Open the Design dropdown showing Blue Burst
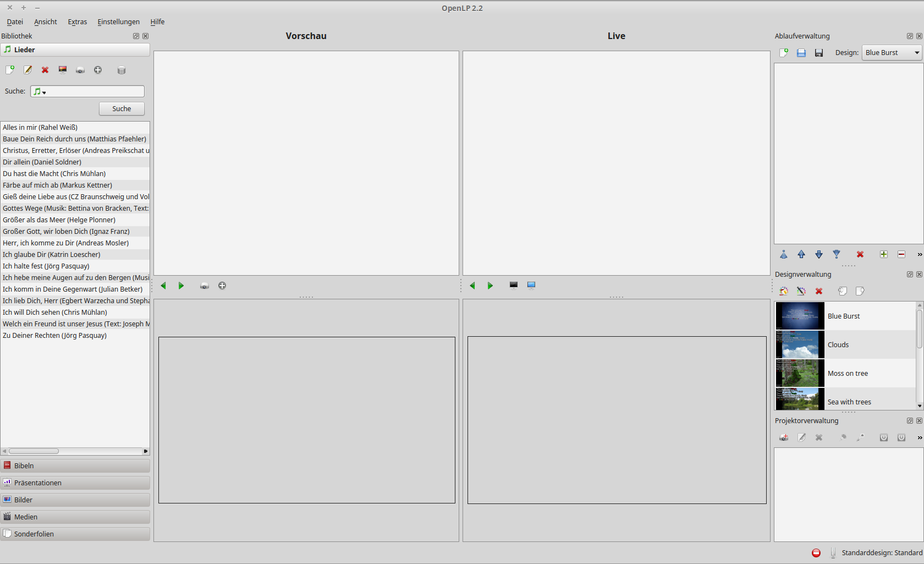The width and height of the screenshot is (924, 564). point(892,53)
